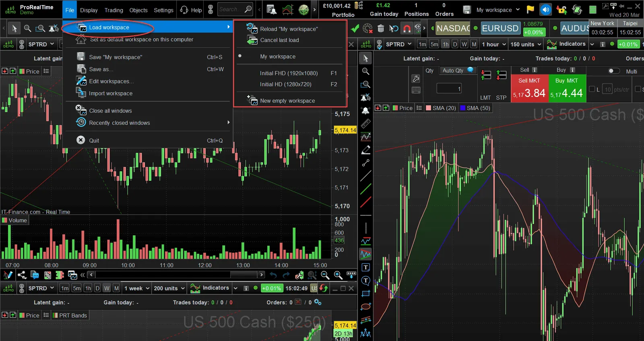The image size is (644, 341).
Task: Toggle the 1m timeframe in right chart
Action: [422, 44]
